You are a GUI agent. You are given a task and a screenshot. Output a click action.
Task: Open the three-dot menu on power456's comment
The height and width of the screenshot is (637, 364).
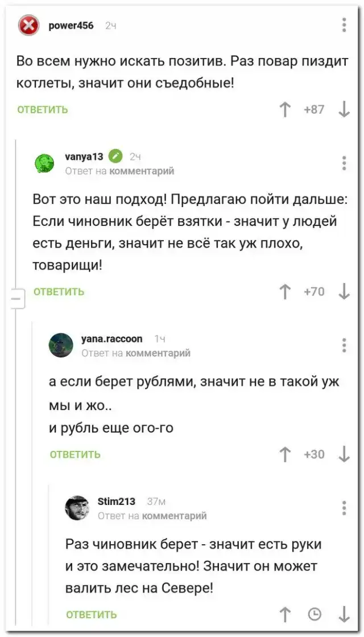point(344,26)
